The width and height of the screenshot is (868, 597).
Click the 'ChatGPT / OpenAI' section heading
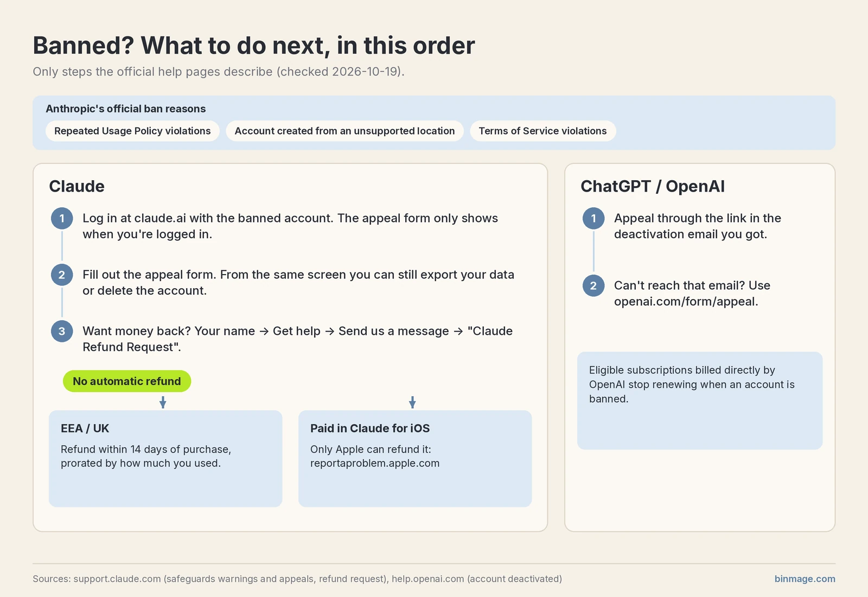point(653,186)
